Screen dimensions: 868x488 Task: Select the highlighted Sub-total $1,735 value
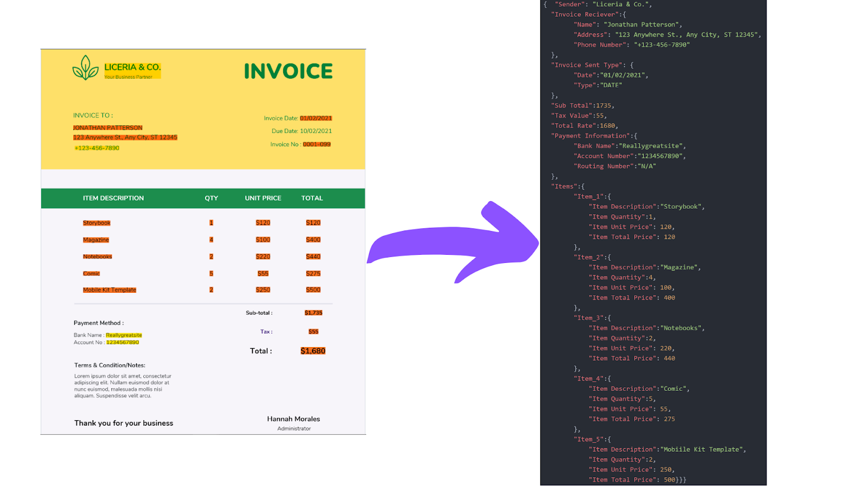312,312
